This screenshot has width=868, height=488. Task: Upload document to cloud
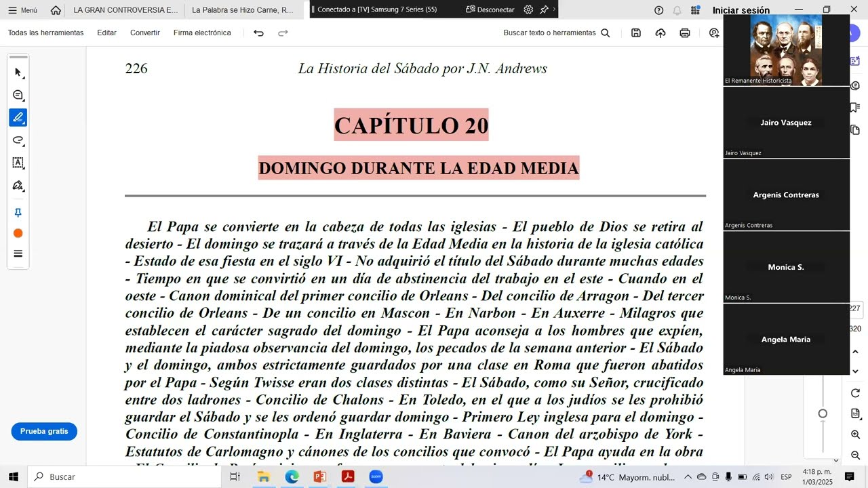point(660,33)
